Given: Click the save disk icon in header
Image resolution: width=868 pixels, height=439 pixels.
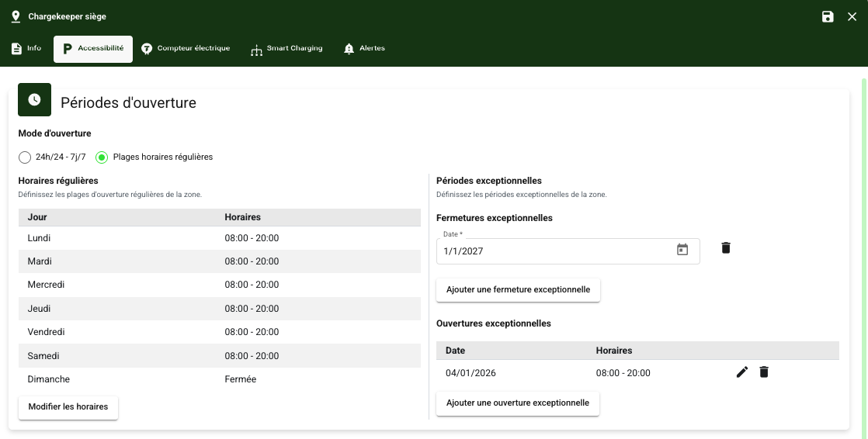Looking at the screenshot, I should [828, 16].
